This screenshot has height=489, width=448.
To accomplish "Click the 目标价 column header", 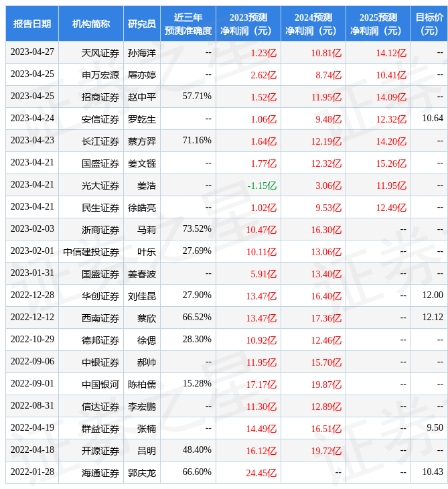I will coord(429,23).
